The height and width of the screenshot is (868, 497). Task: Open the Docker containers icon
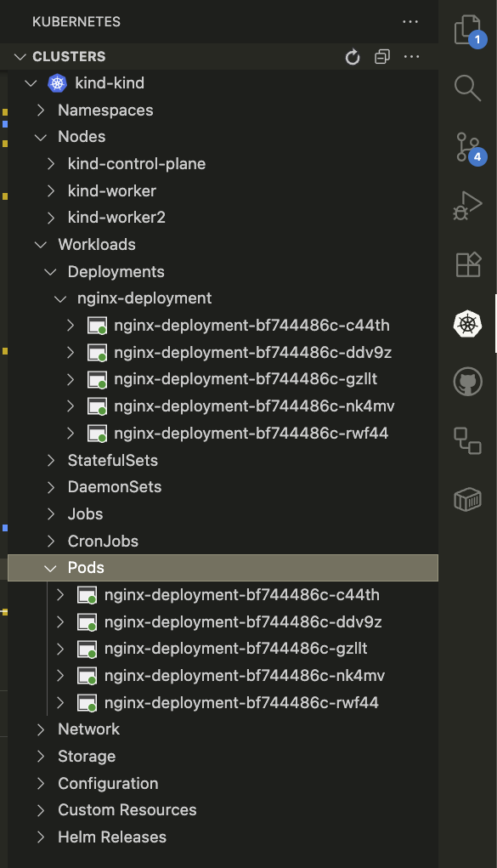[467, 499]
